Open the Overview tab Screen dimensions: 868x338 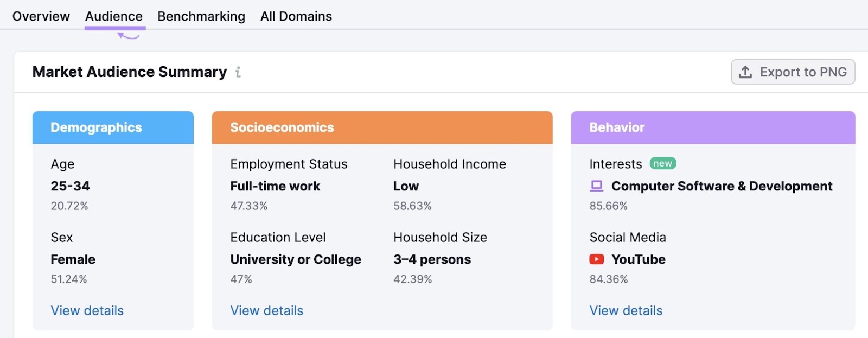coord(41,16)
